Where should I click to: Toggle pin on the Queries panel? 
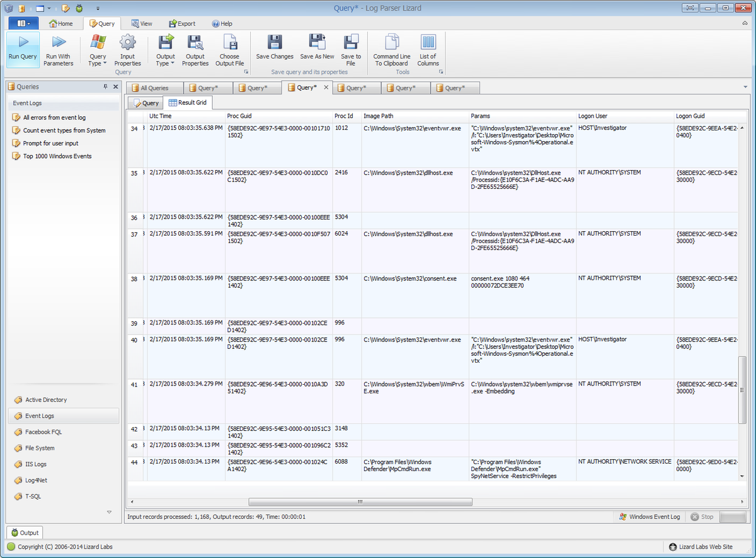(x=106, y=86)
